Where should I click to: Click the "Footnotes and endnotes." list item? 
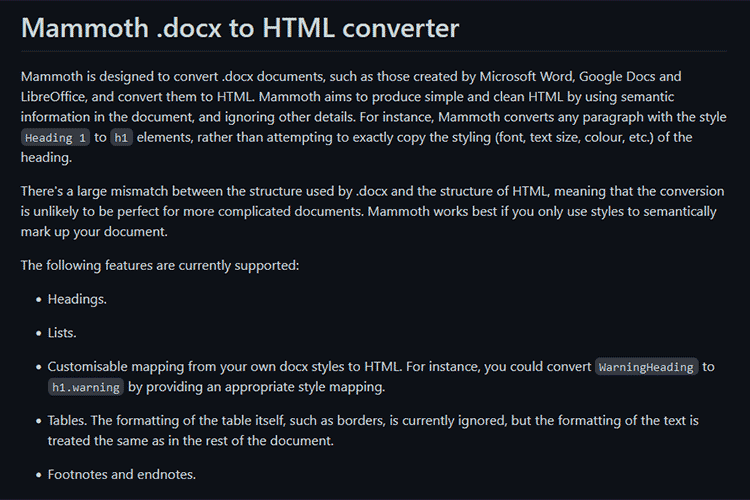[122, 474]
